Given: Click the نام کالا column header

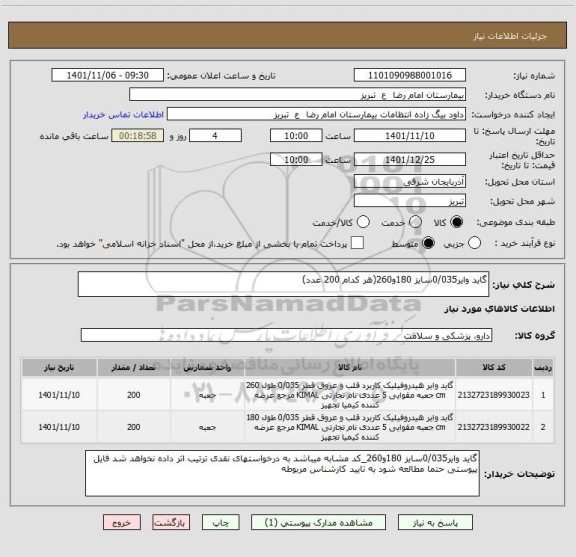Looking at the screenshot, I should (x=350, y=367).
